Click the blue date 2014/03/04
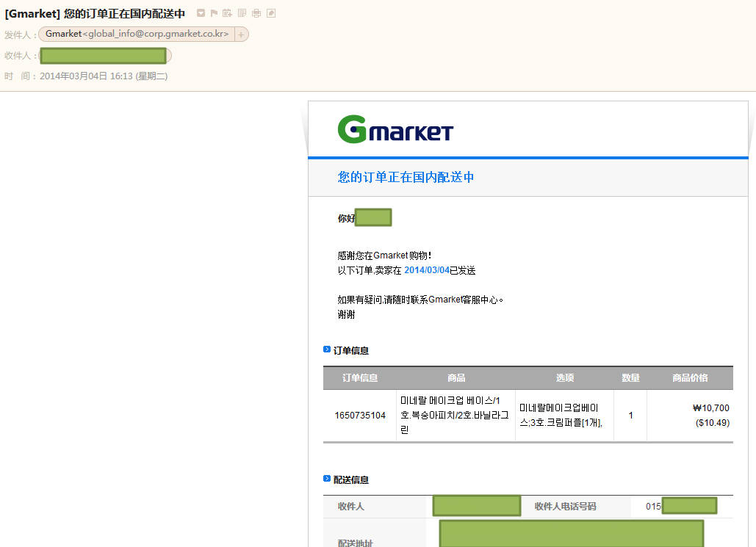This screenshot has height=547, width=756. click(427, 270)
